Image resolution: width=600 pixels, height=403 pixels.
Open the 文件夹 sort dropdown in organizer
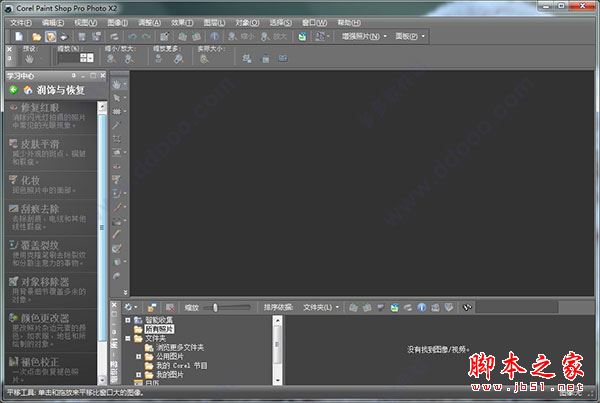coord(321,307)
